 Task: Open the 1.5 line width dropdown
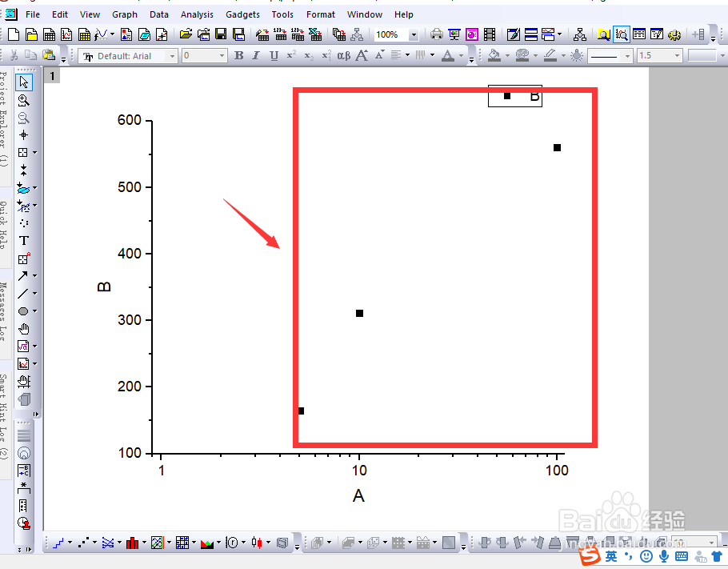[677, 56]
